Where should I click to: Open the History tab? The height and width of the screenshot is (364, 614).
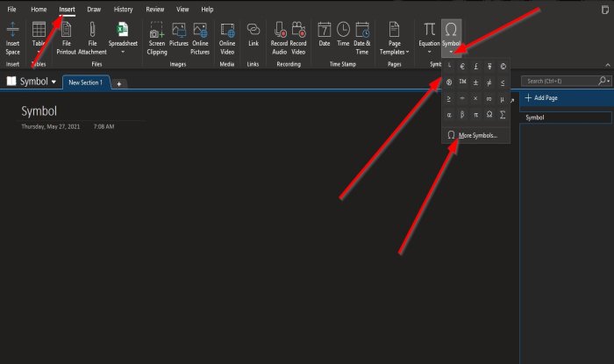click(123, 9)
